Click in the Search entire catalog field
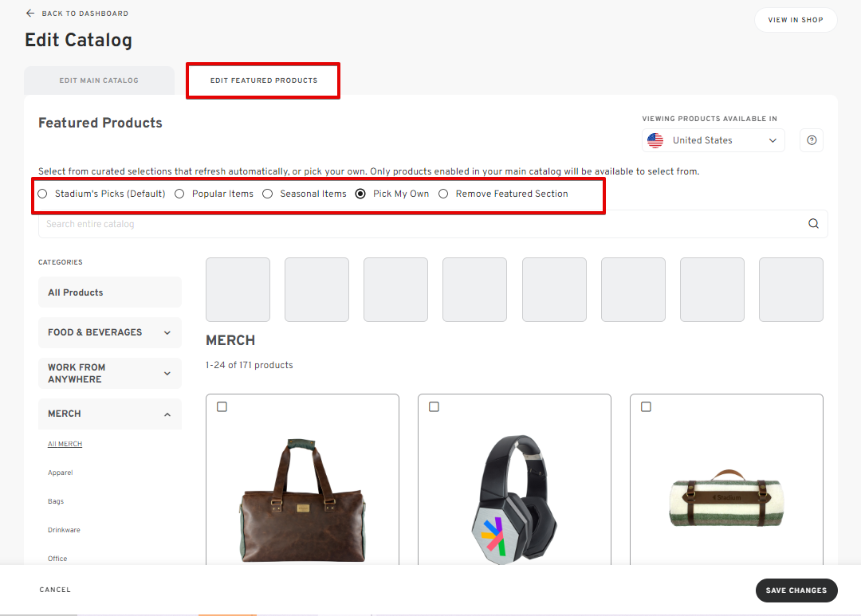The image size is (861, 616). click(x=415, y=224)
